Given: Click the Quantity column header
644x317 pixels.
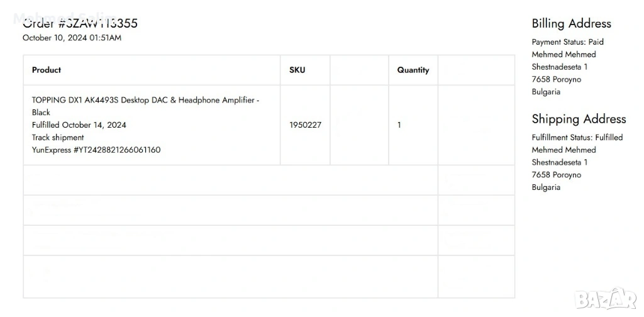Looking at the screenshot, I should [x=413, y=70].
